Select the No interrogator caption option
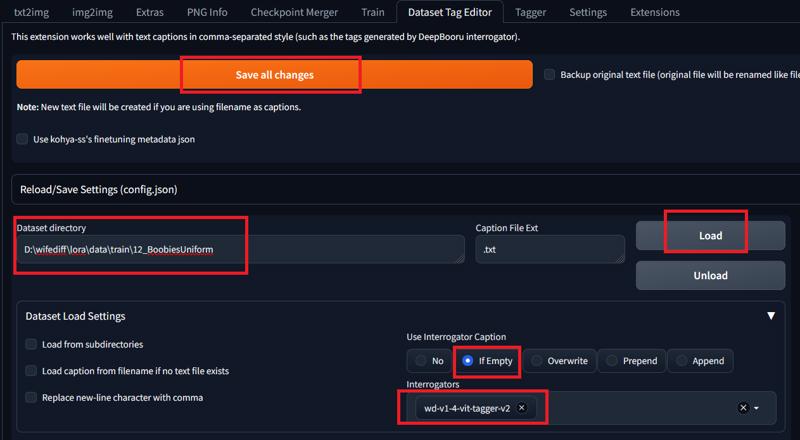Image resolution: width=800 pixels, height=440 pixels. (x=429, y=361)
